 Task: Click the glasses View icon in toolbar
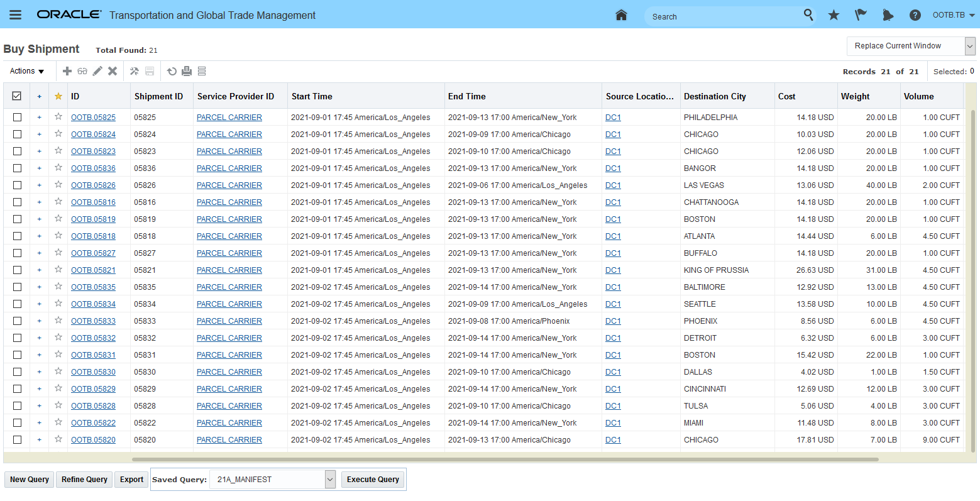pyautogui.click(x=82, y=71)
